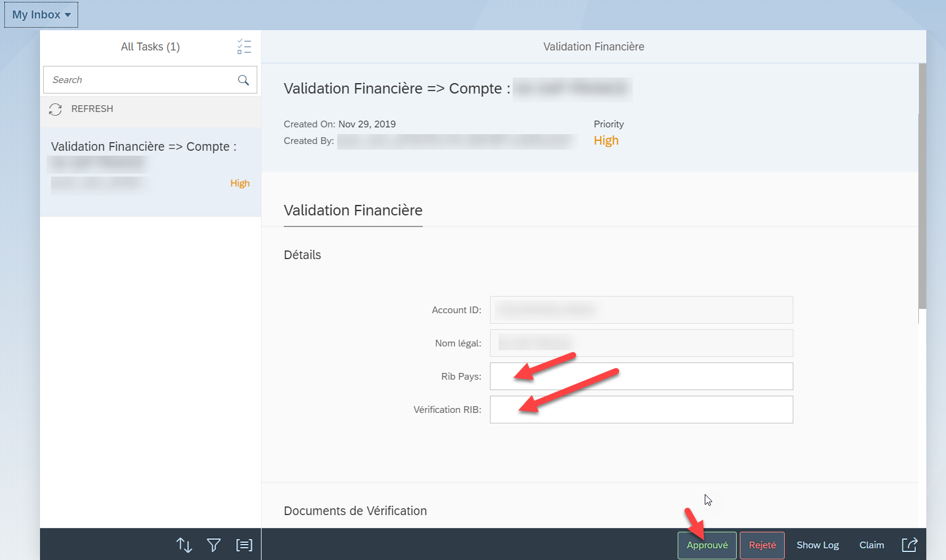Open the My Inbox dropdown

(40, 14)
